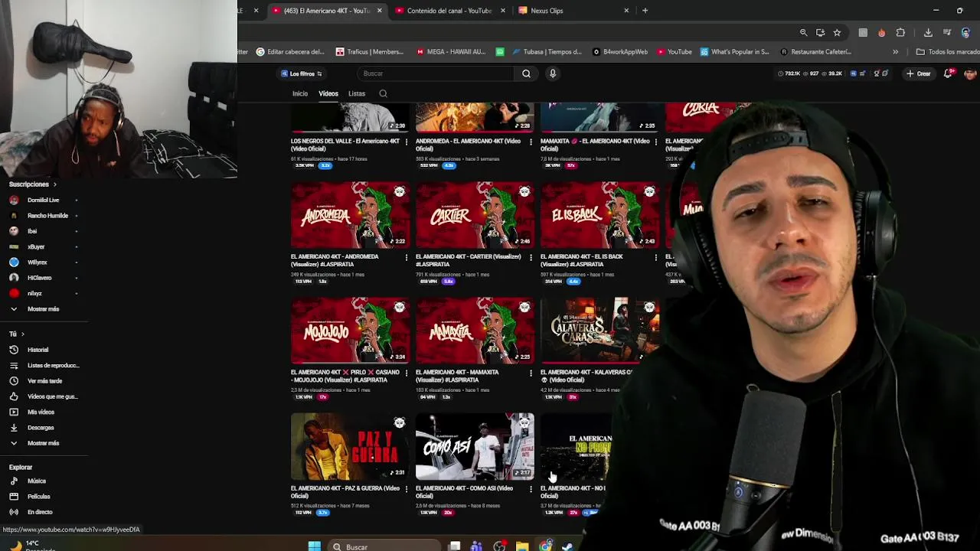Open the PAZ Y GUERRA video thumbnail

(350, 446)
